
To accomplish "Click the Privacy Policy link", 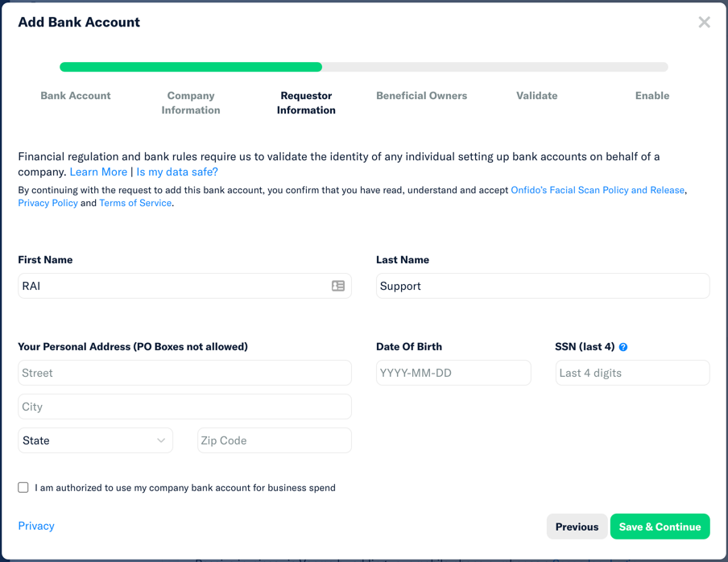I will click(48, 203).
